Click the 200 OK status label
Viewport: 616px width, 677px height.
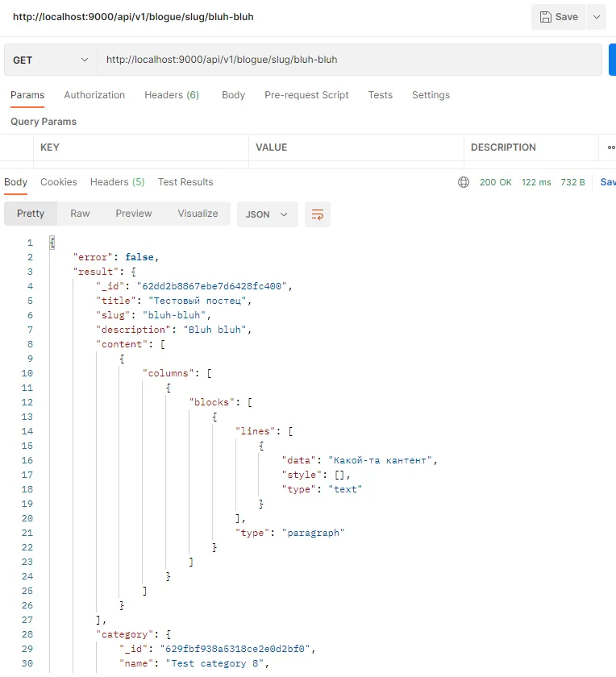tap(495, 182)
